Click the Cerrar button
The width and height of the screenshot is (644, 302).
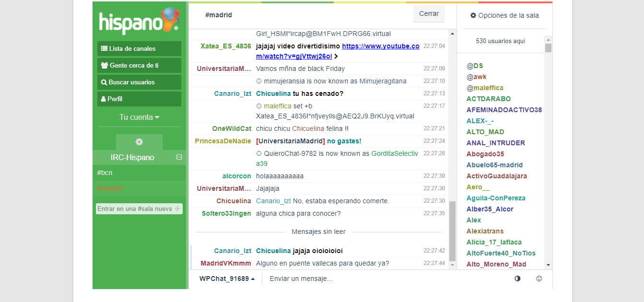tap(429, 14)
